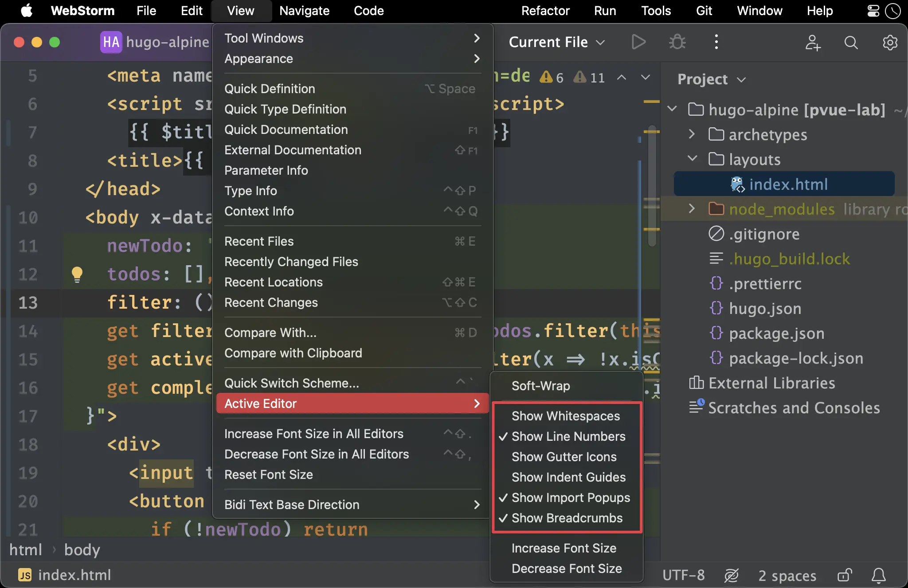Click the Add Profile icon in toolbar

813,43
